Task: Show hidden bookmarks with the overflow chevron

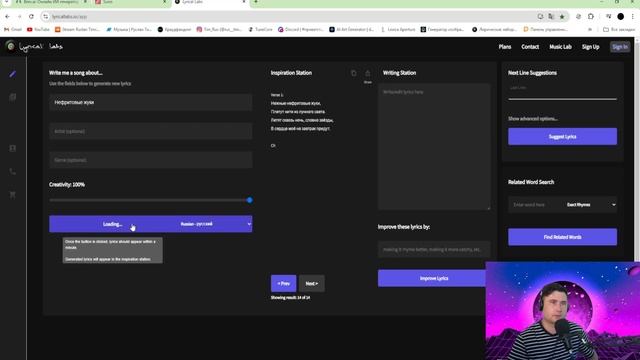Action: (589, 29)
